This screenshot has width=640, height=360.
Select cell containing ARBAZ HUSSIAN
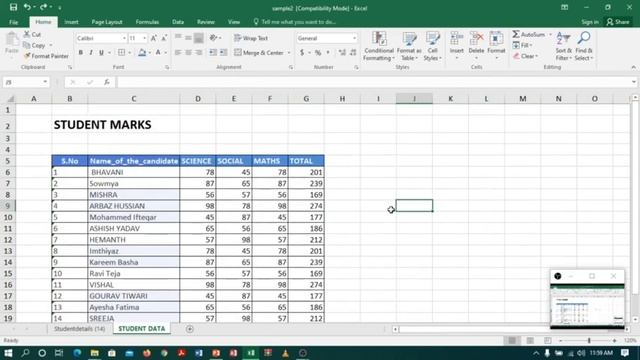tap(133, 206)
